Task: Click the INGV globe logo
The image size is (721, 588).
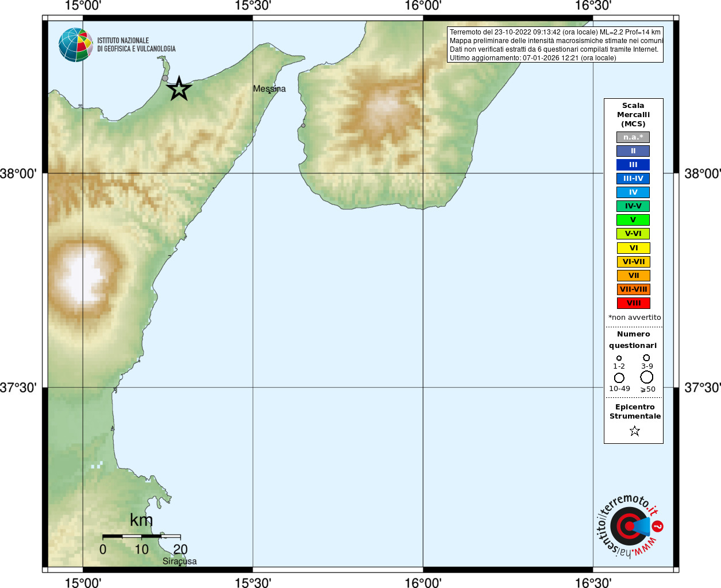Action: [x=75, y=45]
